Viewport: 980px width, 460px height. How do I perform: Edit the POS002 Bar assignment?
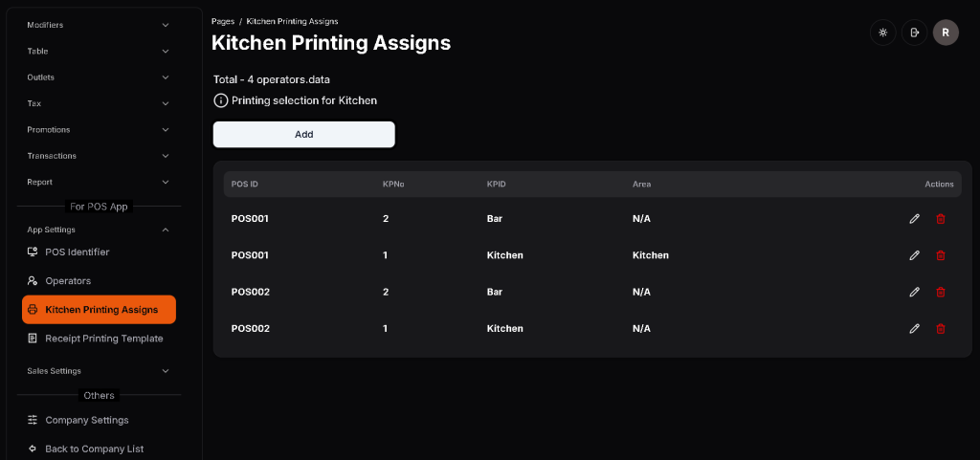pyautogui.click(x=914, y=292)
